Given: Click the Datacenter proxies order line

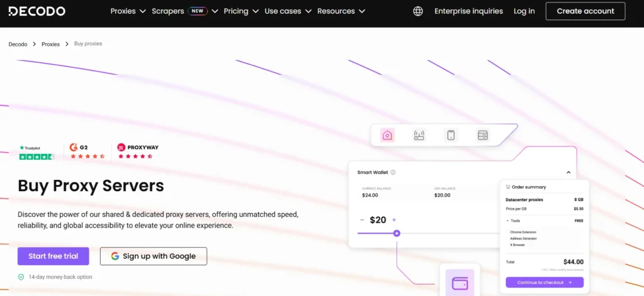Looking at the screenshot, I should click(544, 200).
